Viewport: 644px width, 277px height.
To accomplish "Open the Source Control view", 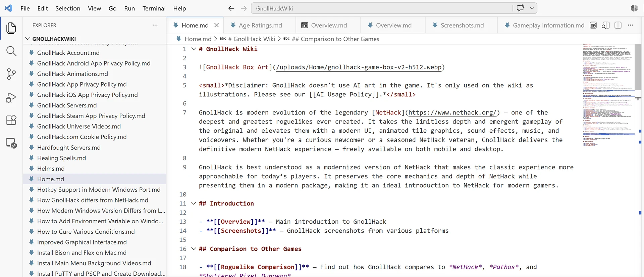I will coord(11,74).
